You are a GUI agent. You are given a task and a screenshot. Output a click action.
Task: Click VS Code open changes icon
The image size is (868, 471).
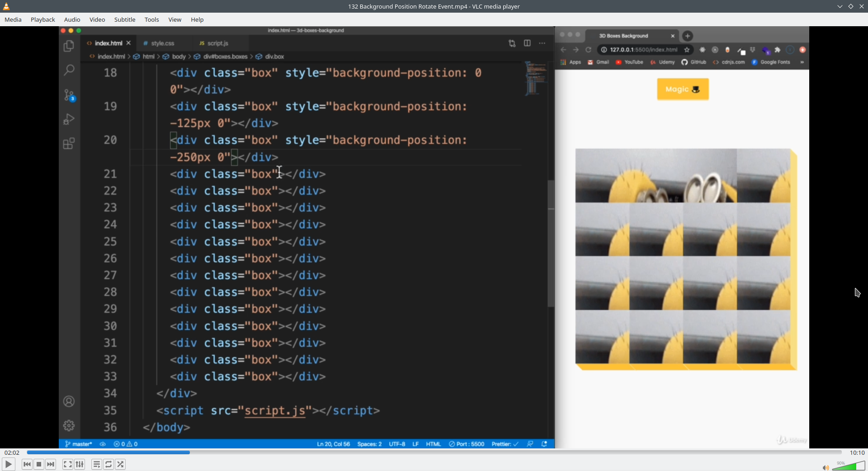[512, 43]
